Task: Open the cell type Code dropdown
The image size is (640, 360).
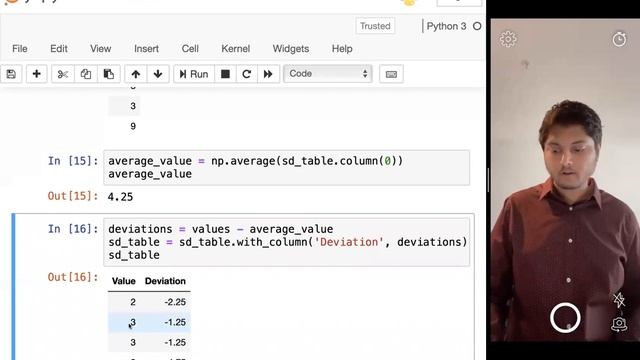Action: pyautogui.click(x=328, y=73)
